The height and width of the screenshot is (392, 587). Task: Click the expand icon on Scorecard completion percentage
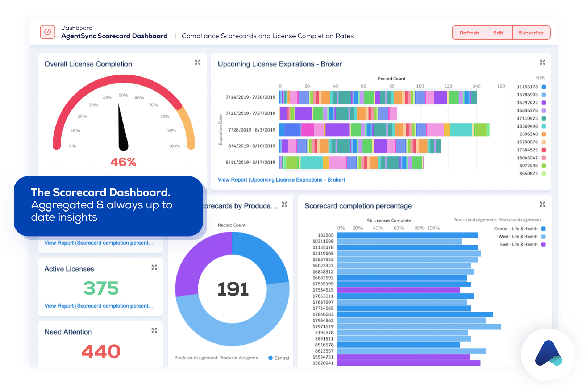point(542,205)
